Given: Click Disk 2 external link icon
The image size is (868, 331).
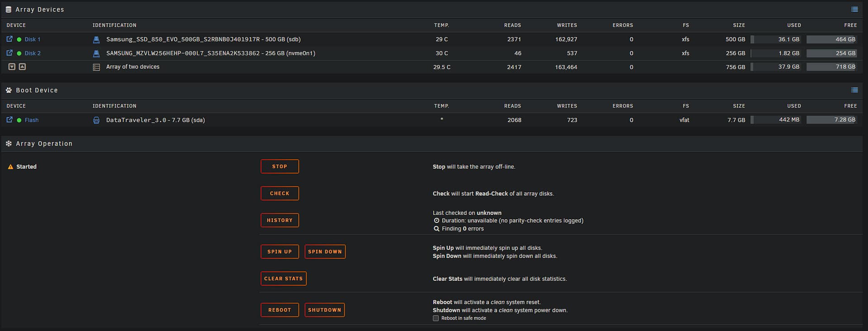Looking at the screenshot, I should pos(9,53).
